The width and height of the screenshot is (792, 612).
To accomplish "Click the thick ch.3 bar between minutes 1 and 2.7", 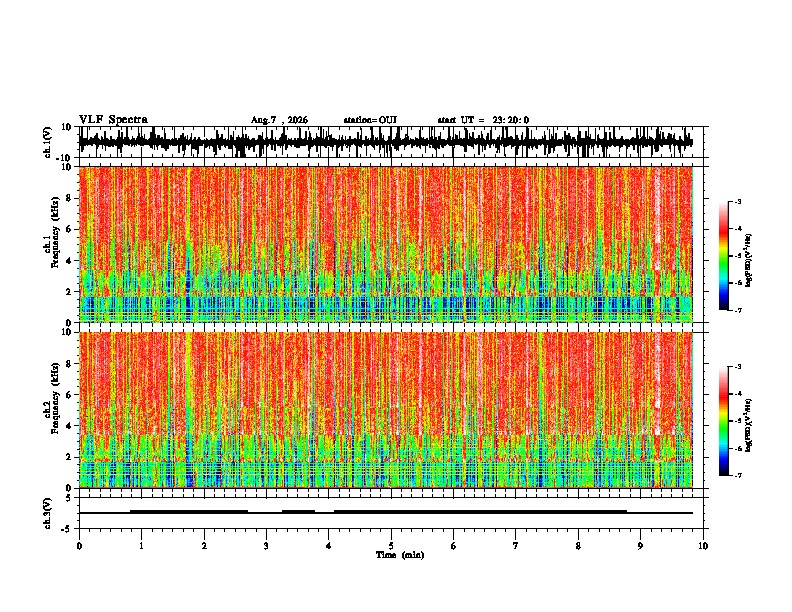I will (189, 512).
